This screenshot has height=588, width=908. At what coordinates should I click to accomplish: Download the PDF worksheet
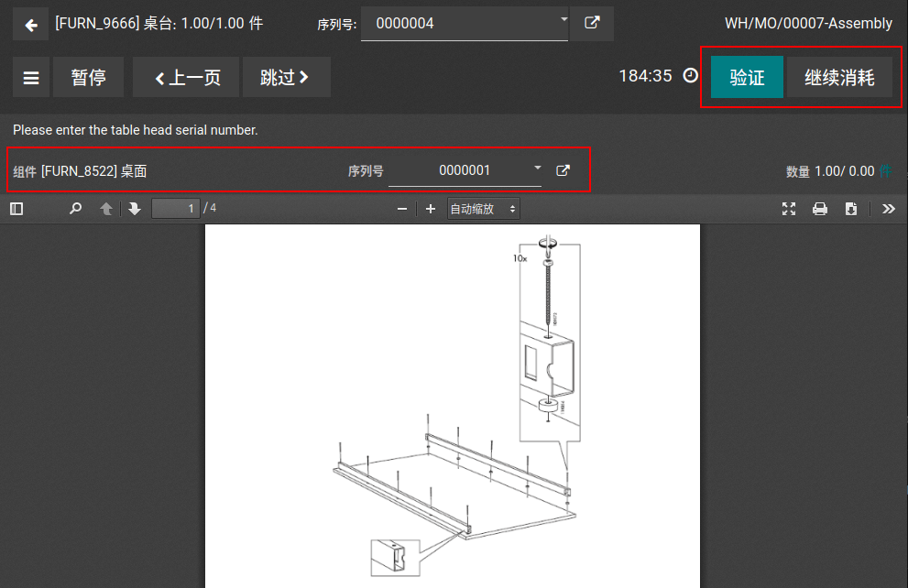[x=851, y=209]
